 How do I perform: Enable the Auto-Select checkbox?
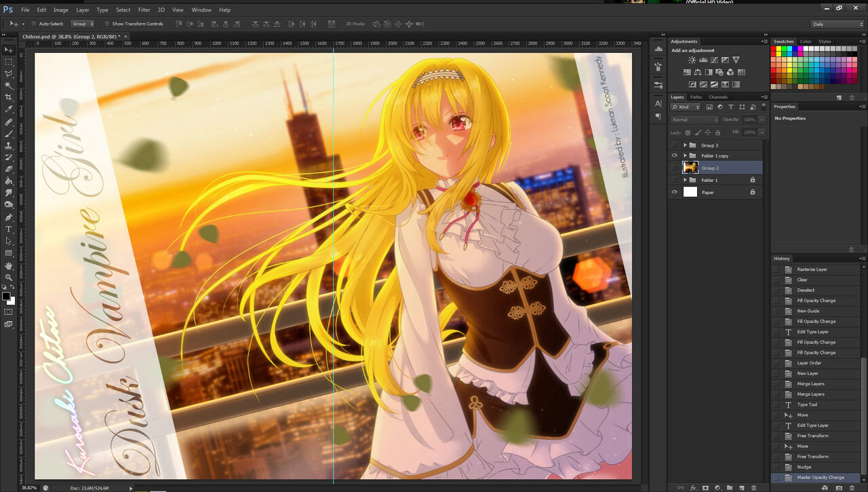[x=34, y=24]
